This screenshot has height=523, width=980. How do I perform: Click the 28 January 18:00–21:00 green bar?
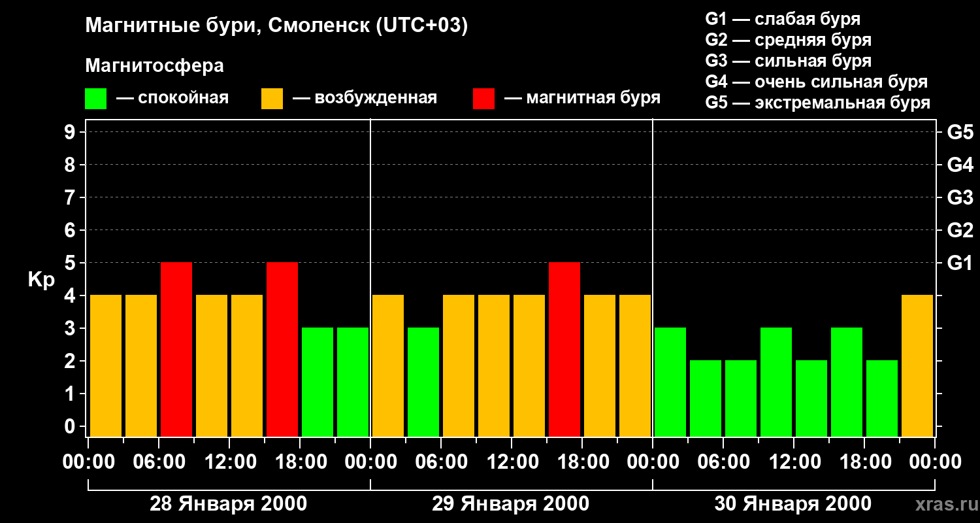pos(318,382)
